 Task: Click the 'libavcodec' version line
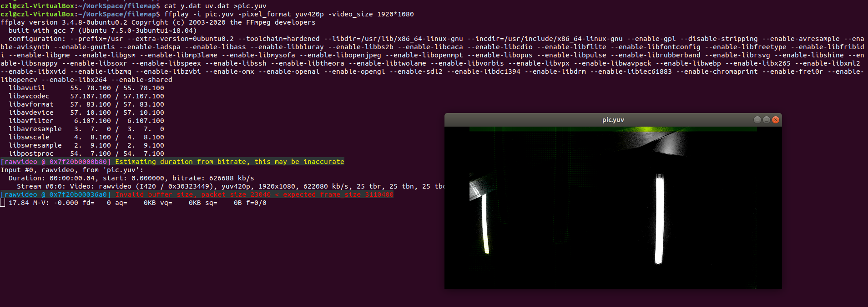(x=86, y=96)
